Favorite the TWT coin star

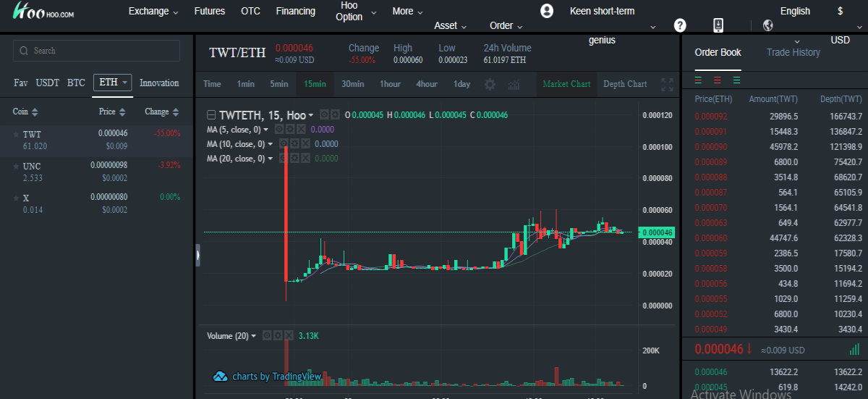(17, 134)
